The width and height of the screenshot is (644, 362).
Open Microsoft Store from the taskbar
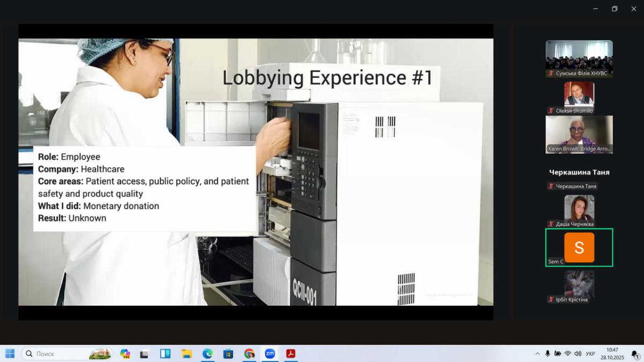(x=228, y=353)
